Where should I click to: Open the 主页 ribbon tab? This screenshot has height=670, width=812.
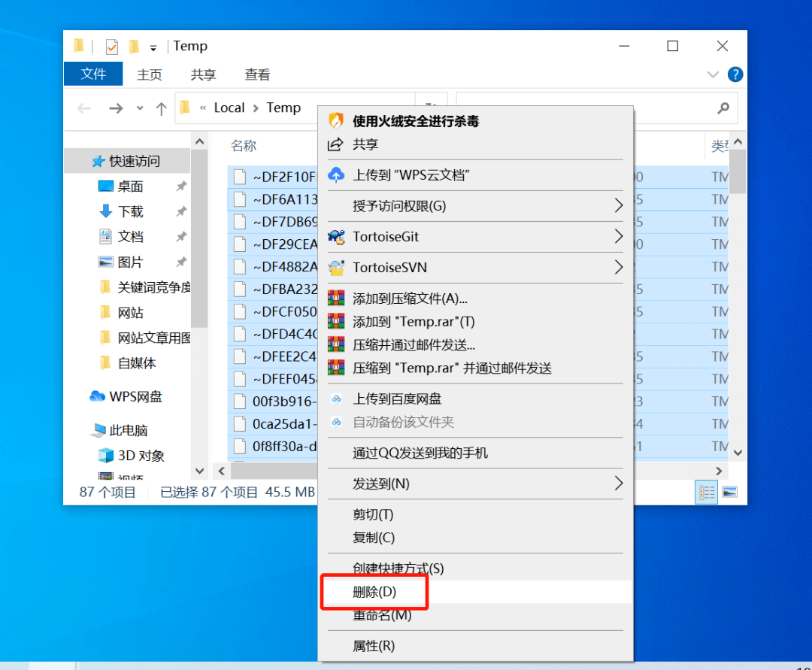(149, 74)
